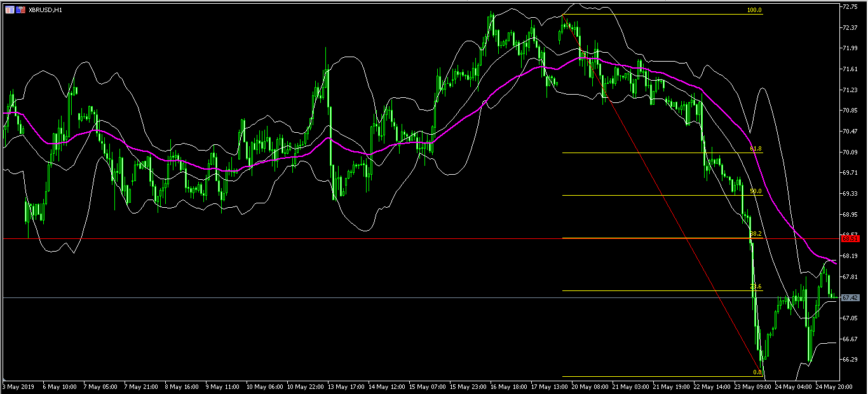Click the 6 May 10:00 time label
The image size is (868, 394).
61,386
